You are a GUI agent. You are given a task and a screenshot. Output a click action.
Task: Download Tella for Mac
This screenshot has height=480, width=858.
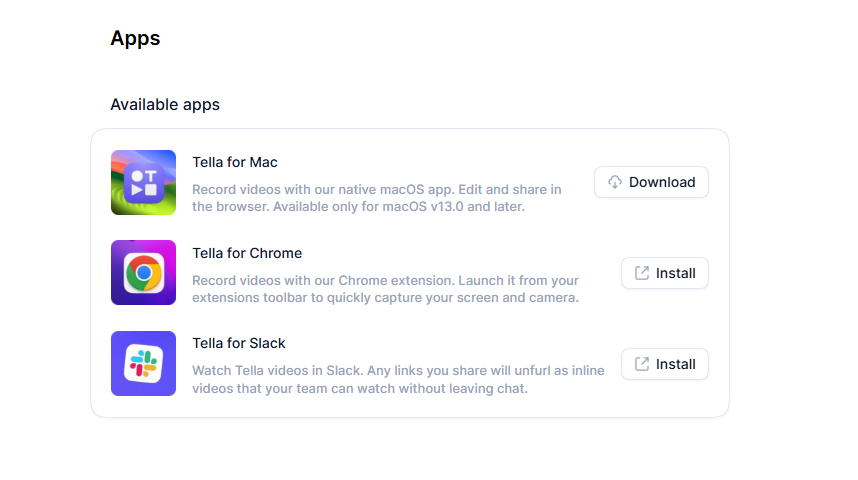[651, 182]
